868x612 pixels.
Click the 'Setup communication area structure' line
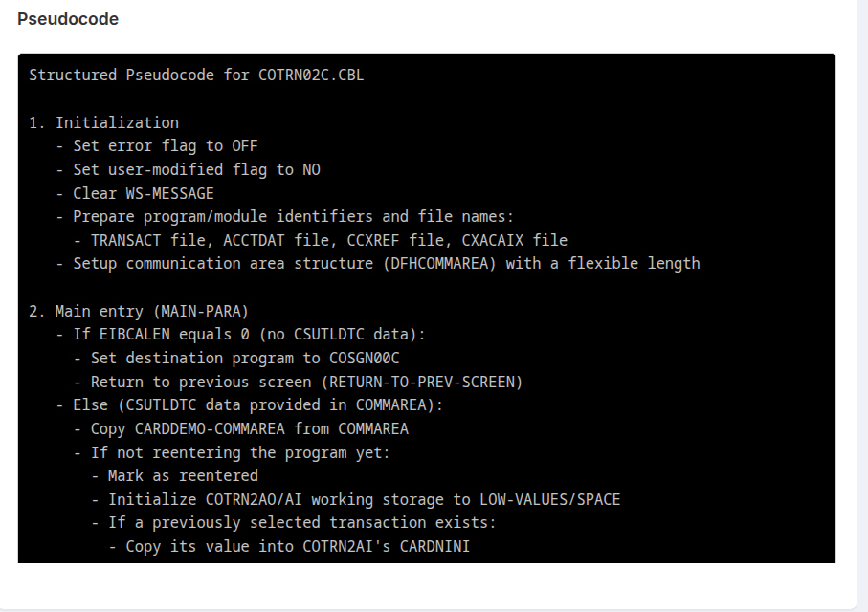point(386,263)
